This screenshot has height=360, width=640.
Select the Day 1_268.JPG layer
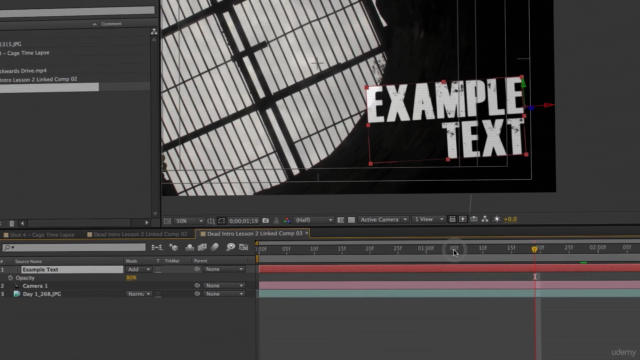(42, 294)
